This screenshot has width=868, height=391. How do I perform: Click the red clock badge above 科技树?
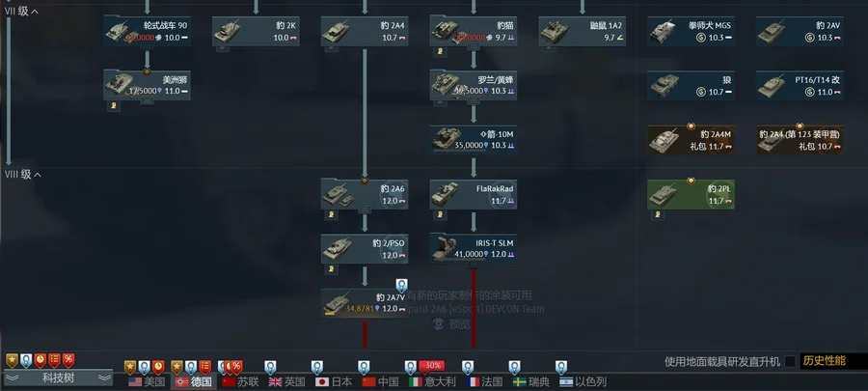click(40, 360)
